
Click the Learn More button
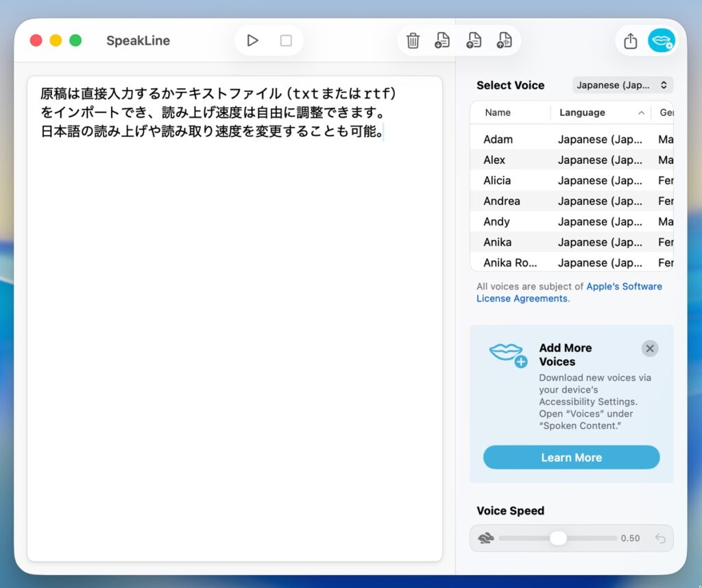(571, 457)
